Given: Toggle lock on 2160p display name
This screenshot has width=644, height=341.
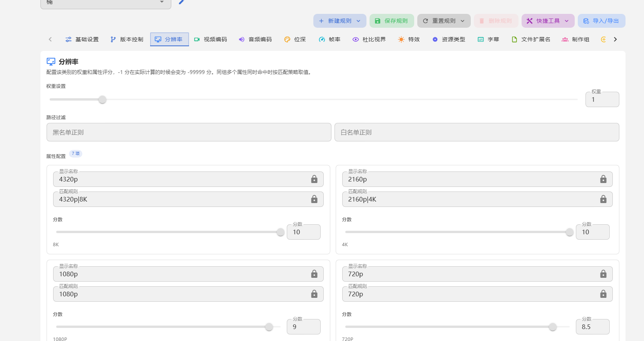Looking at the screenshot, I should (x=603, y=179).
